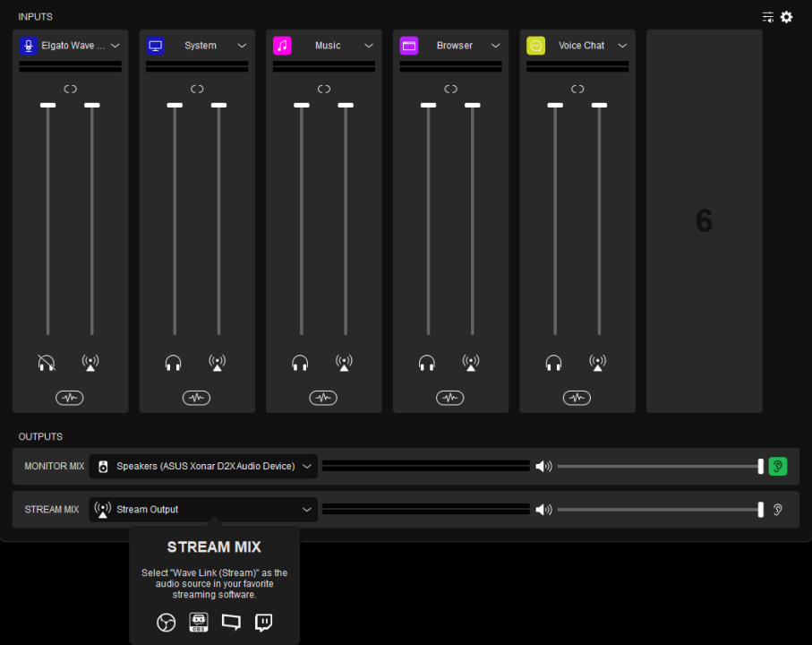Click the Streamlabs OBS icon in the popup
This screenshot has height=645, width=812.
coord(199,622)
